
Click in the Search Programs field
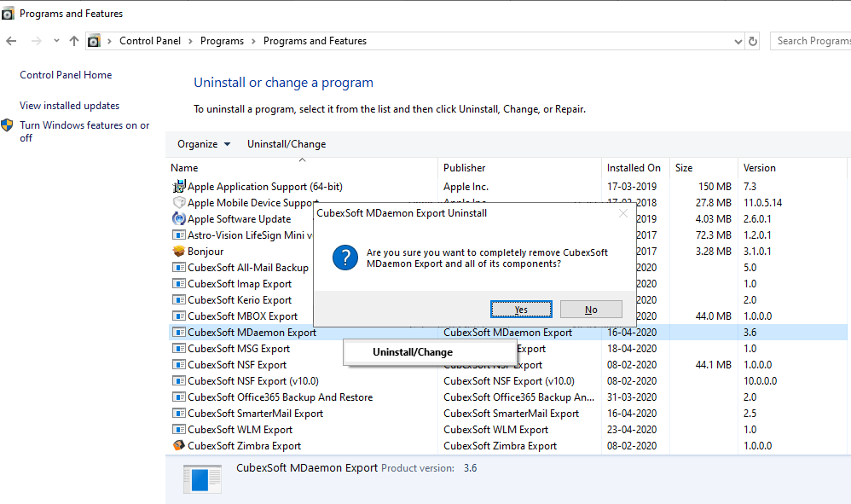point(811,41)
